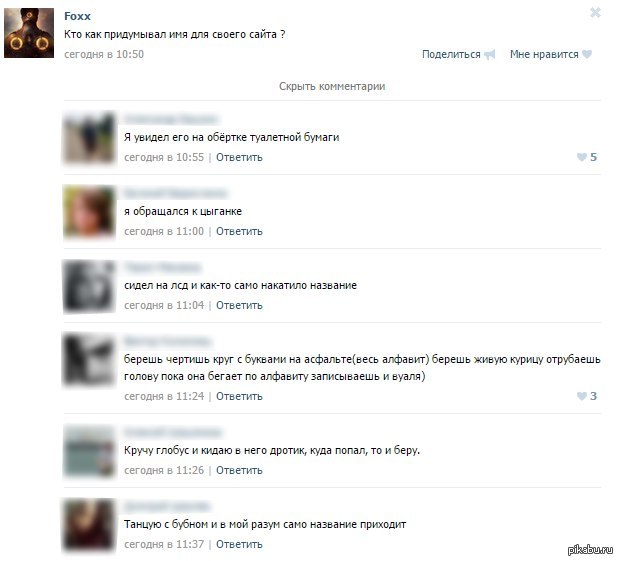Close the post with the X icon
Image resolution: width=618 pixels, height=561 pixels.
595,13
